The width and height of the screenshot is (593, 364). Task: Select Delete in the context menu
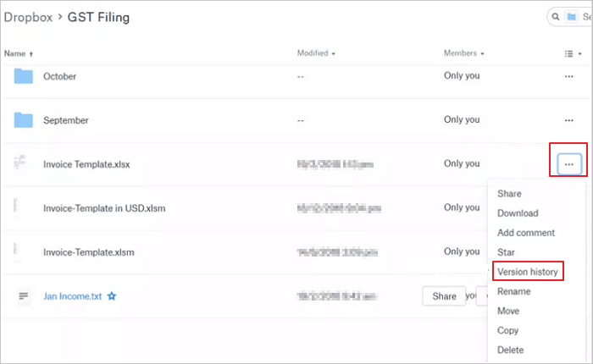click(511, 350)
